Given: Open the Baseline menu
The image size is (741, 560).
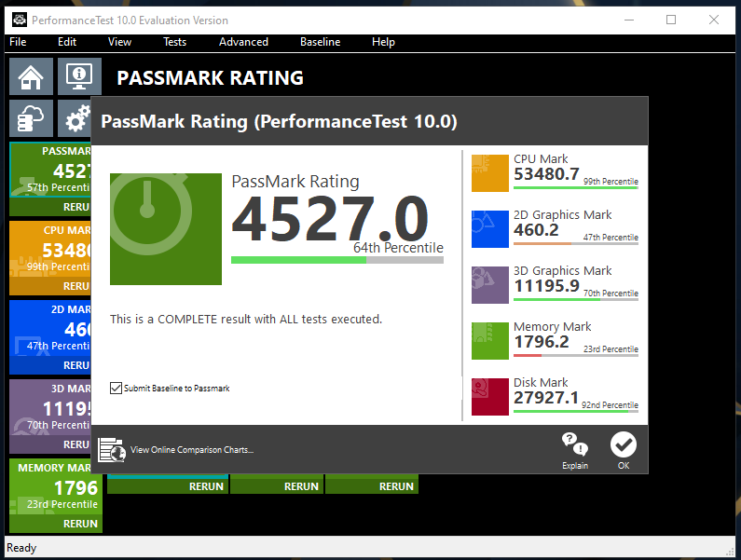Looking at the screenshot, I should point(320,42).
